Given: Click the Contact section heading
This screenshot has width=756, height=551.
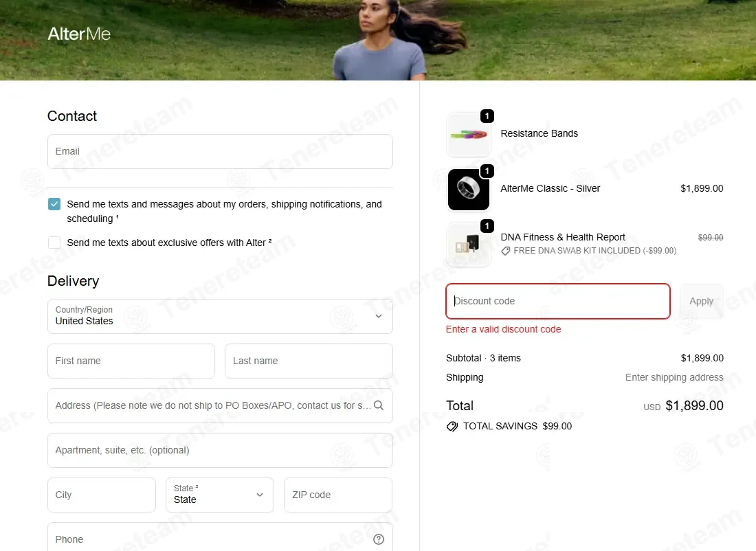Looking at the screenshot, I should click(72, 116).
